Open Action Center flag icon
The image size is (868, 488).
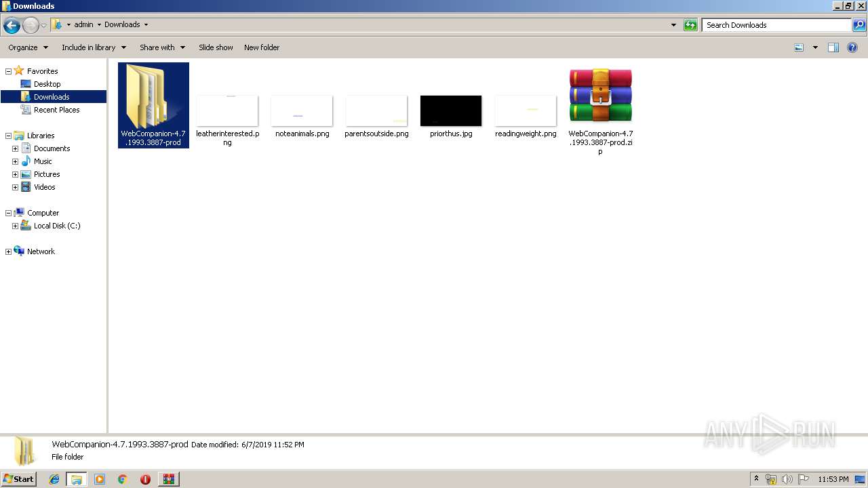(804, 479)
